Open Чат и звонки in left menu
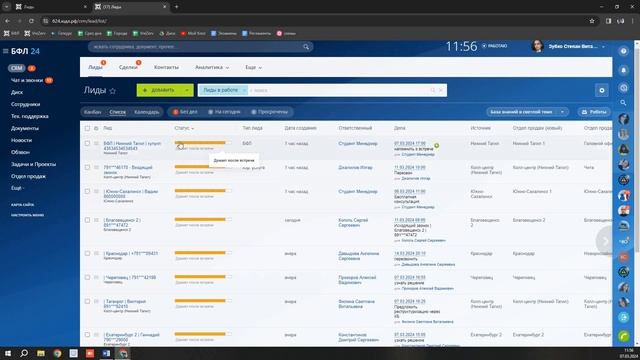Viewport: 640px width, 360px height. (x=27, y=80)
